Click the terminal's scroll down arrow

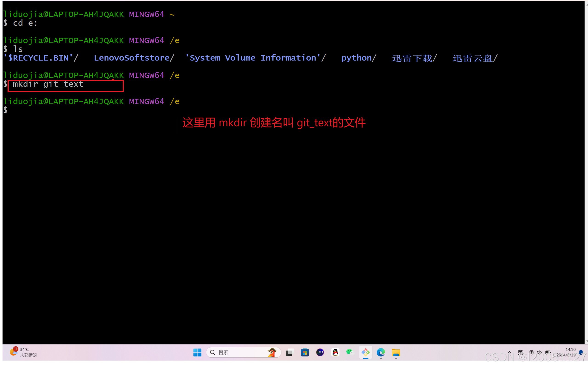[x=586, y=341]
